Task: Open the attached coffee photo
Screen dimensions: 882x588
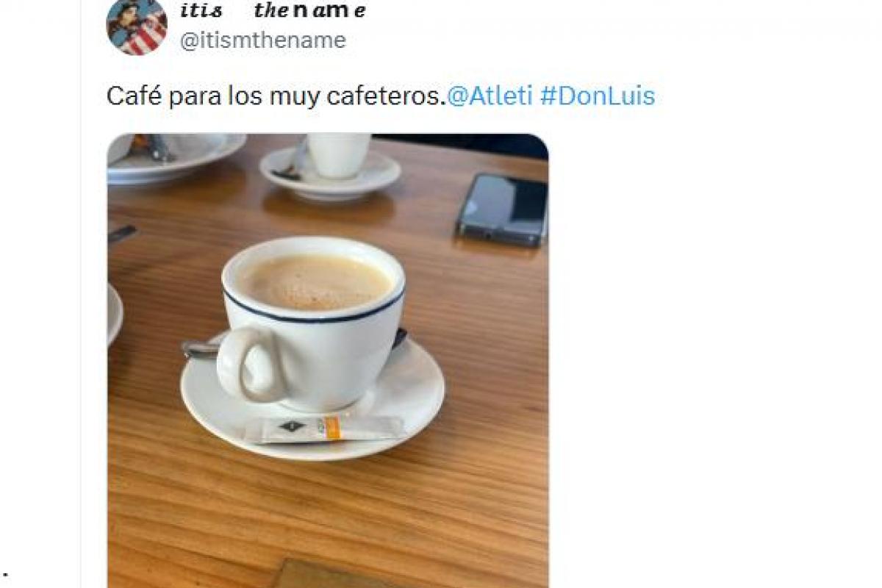Action: click(328, 360)
